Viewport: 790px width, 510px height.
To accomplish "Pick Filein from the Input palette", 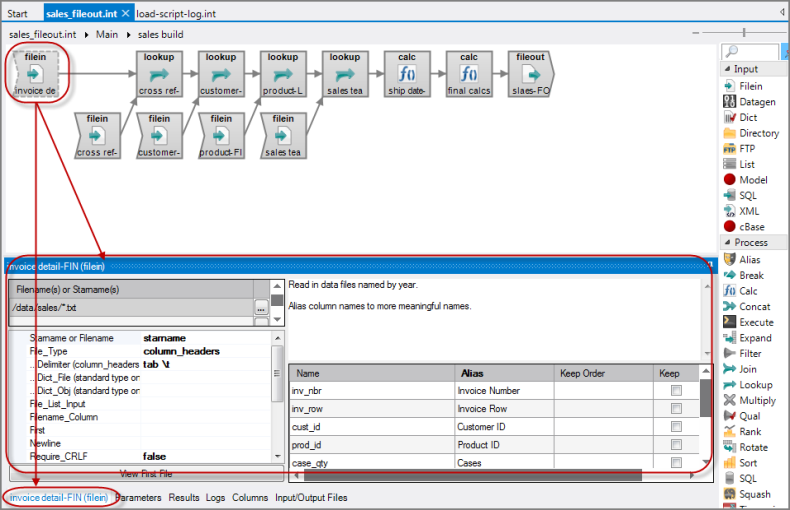I will tap(744, 86).
